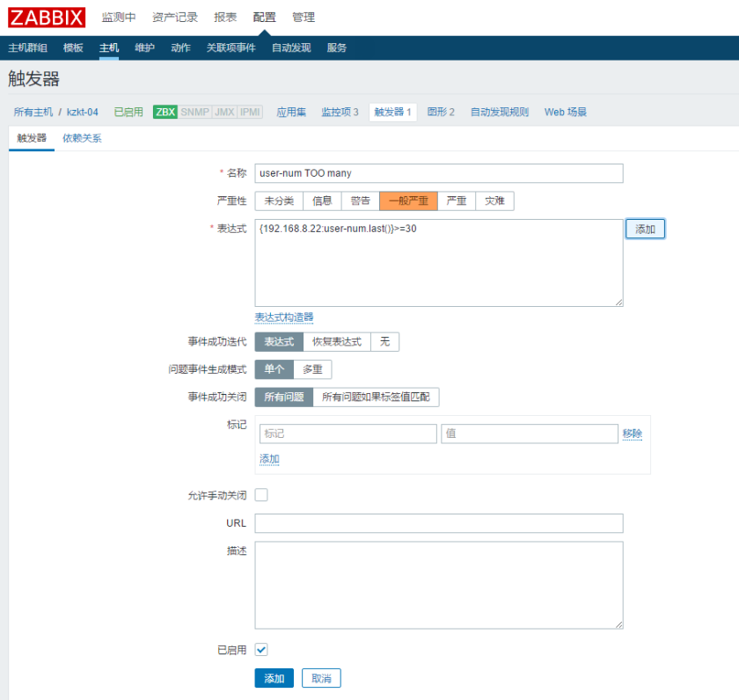Open the 报表 top menu

click(225, 18)
